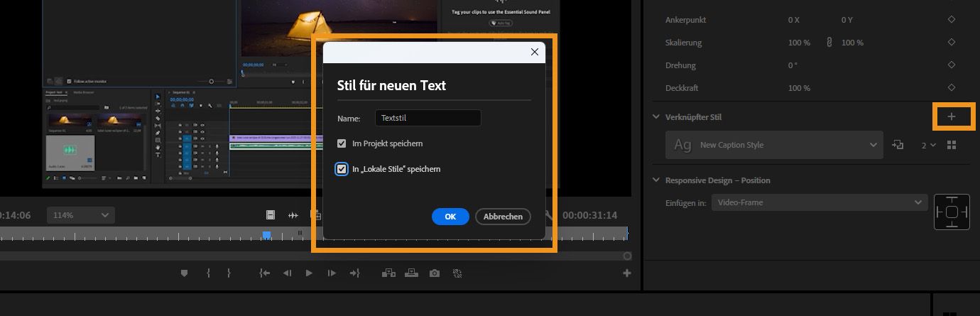Click the first Skalierung 100 % value
The image size is (980, 316).
click(799, 43)
